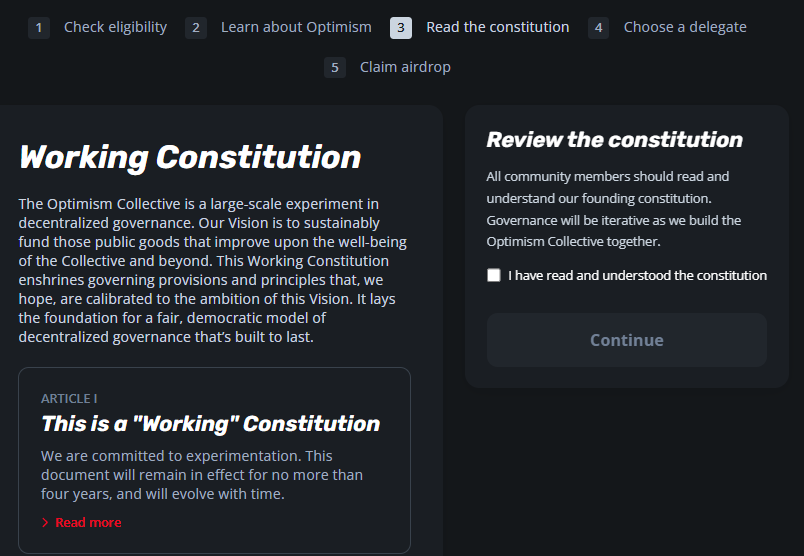Go to Learn about Optimism step
The image size is (804, 556).
296,27
